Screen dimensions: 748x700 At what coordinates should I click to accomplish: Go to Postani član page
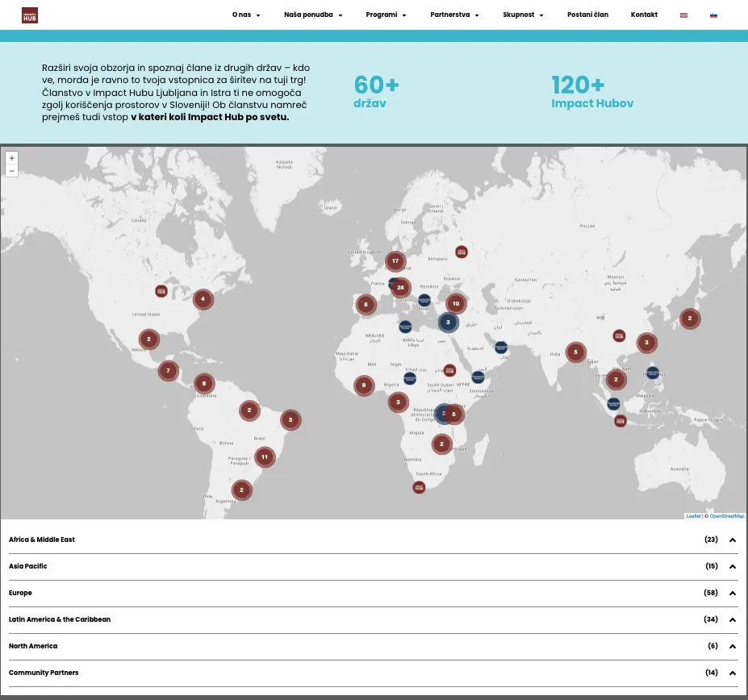point(587,15)
